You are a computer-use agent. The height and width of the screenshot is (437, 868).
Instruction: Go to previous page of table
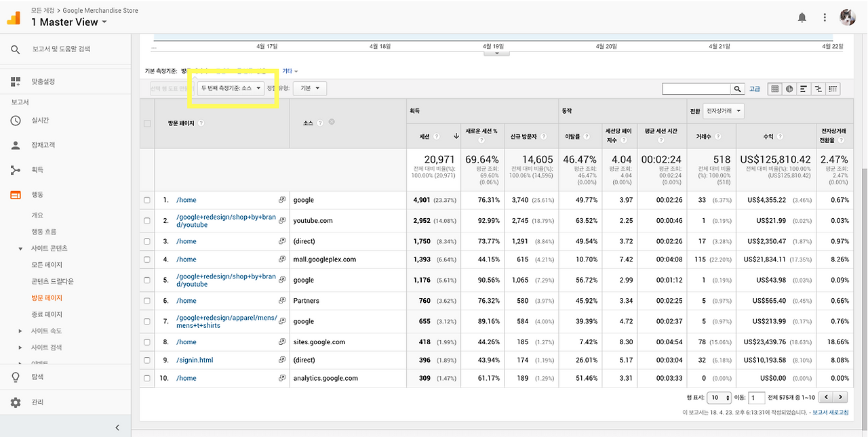coord(826,398)
